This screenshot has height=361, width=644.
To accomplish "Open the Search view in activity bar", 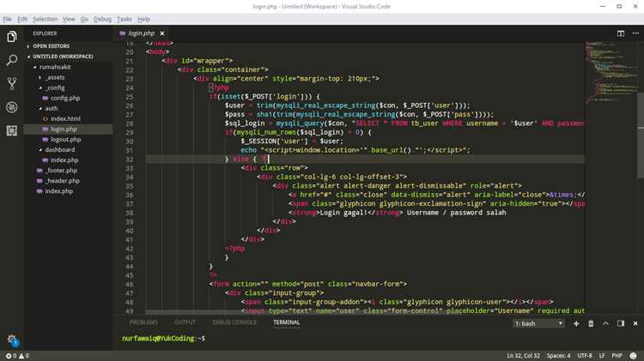I will pos(12,60).
